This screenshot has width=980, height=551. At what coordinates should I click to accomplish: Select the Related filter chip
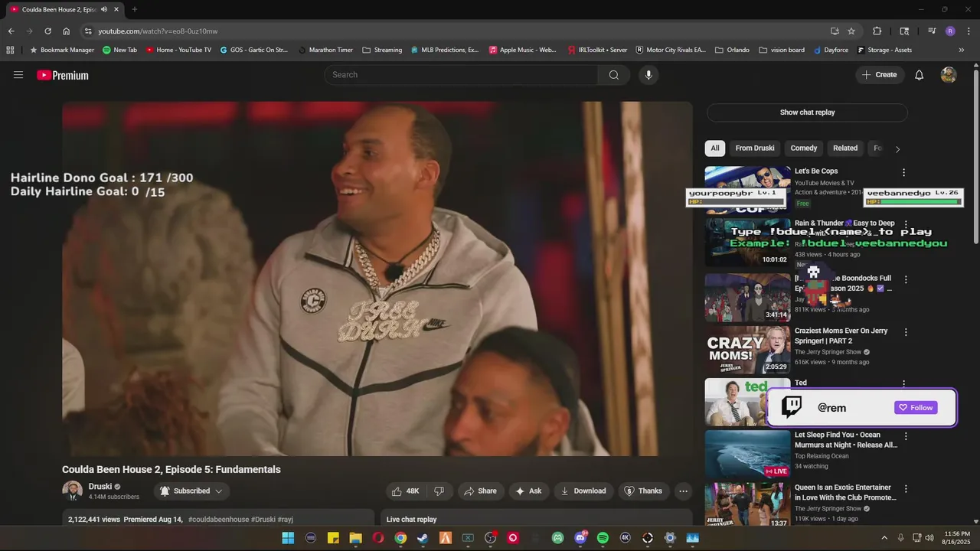(x=845, y=148)
